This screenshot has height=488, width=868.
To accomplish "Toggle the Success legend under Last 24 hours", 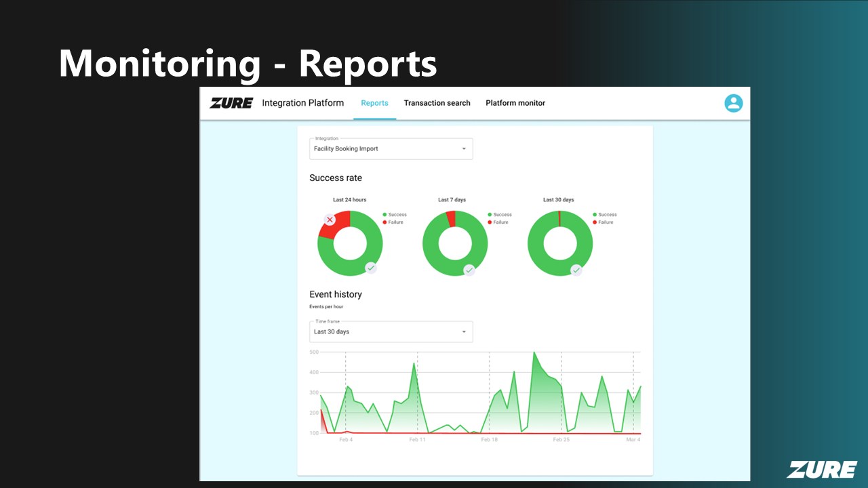I will 394,215.
